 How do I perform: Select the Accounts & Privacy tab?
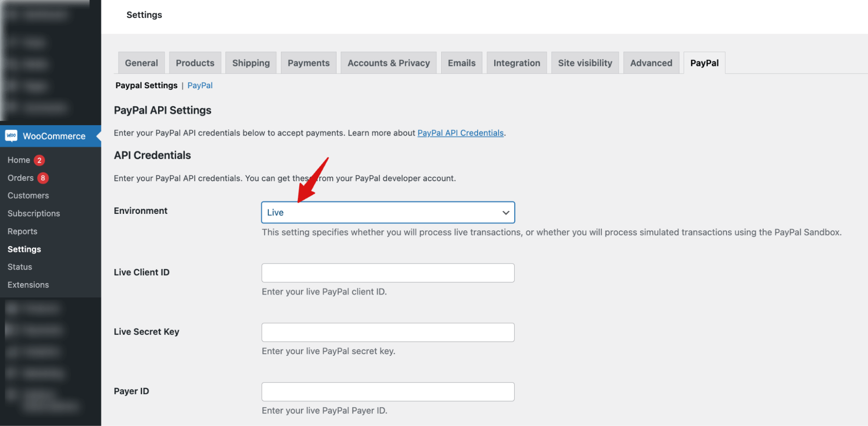[388, 63]
